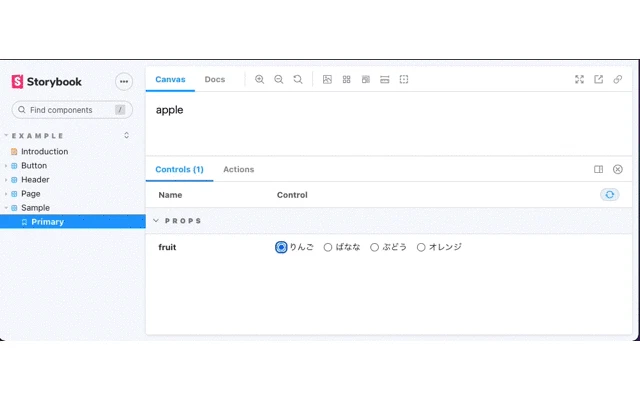Viewport: 640px width, 400px height.
Task: Reset zoom with the magnifier icon
Action: tap(298, 80)
